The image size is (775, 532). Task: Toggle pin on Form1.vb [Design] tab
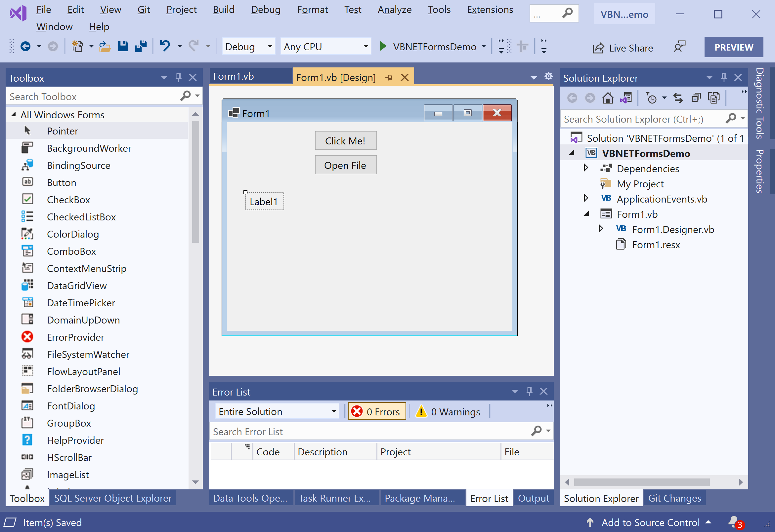(x=389, y=78)
